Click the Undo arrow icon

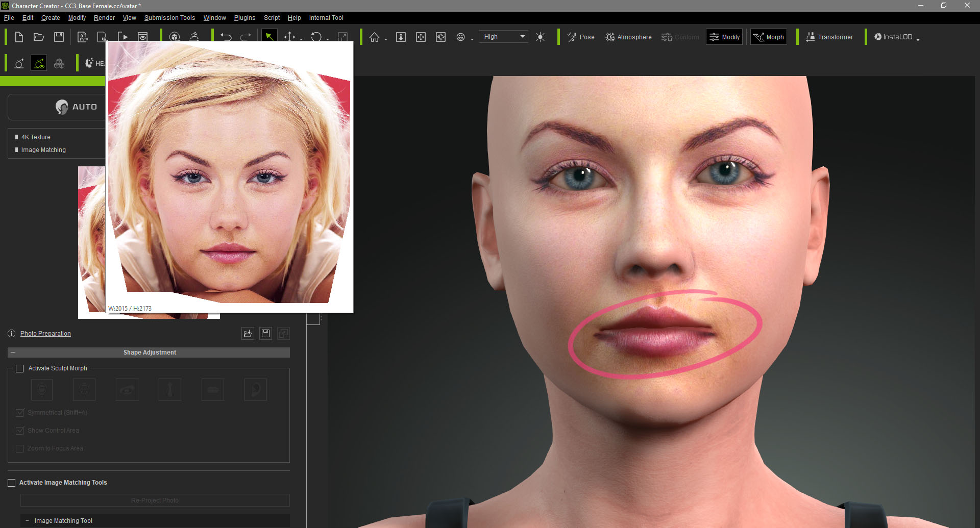click(226, 37)
